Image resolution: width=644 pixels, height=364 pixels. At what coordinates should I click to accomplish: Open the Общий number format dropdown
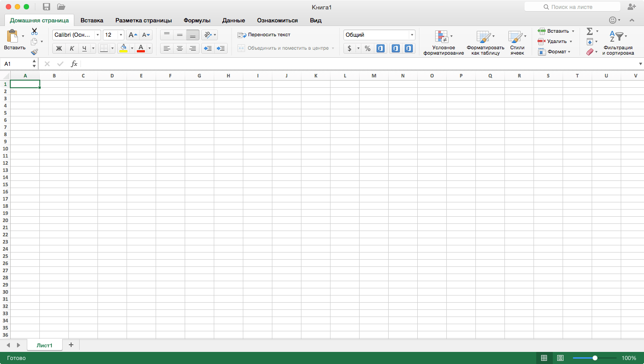(379, 35)
